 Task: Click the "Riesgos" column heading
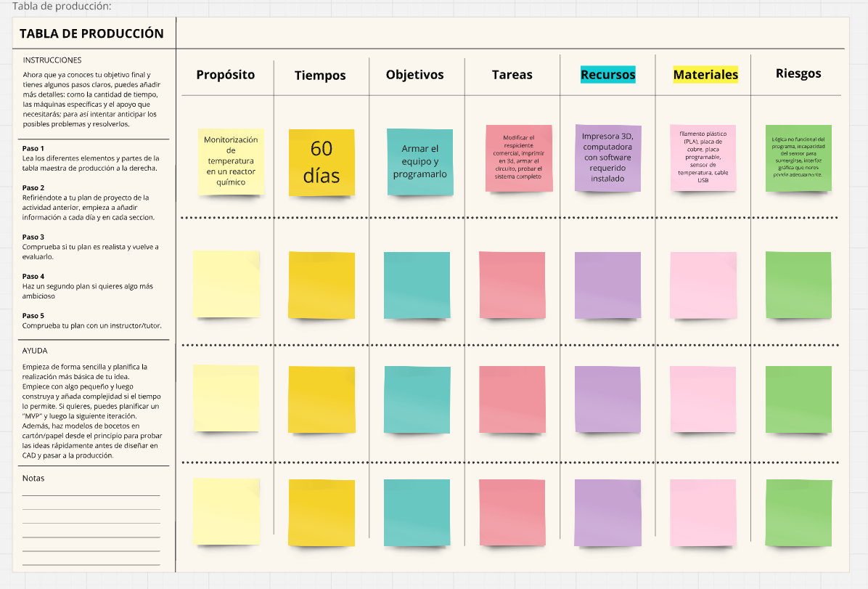click(798, 73)
